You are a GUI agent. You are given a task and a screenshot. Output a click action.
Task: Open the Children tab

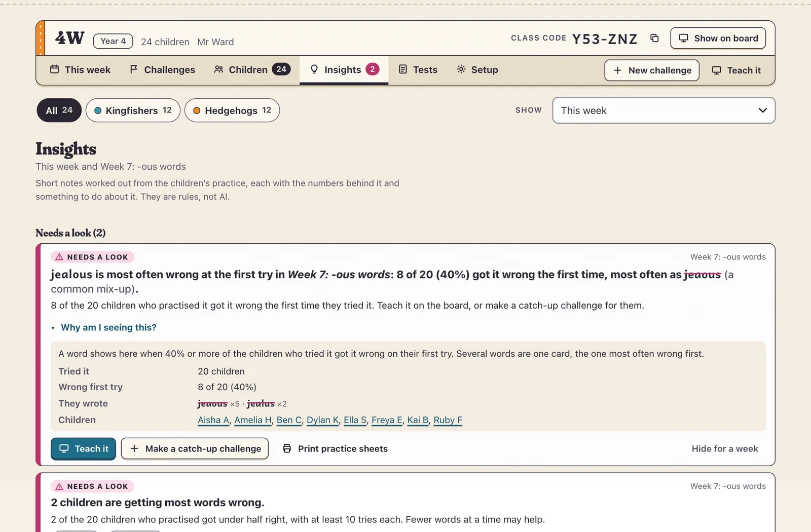[252, 69]
